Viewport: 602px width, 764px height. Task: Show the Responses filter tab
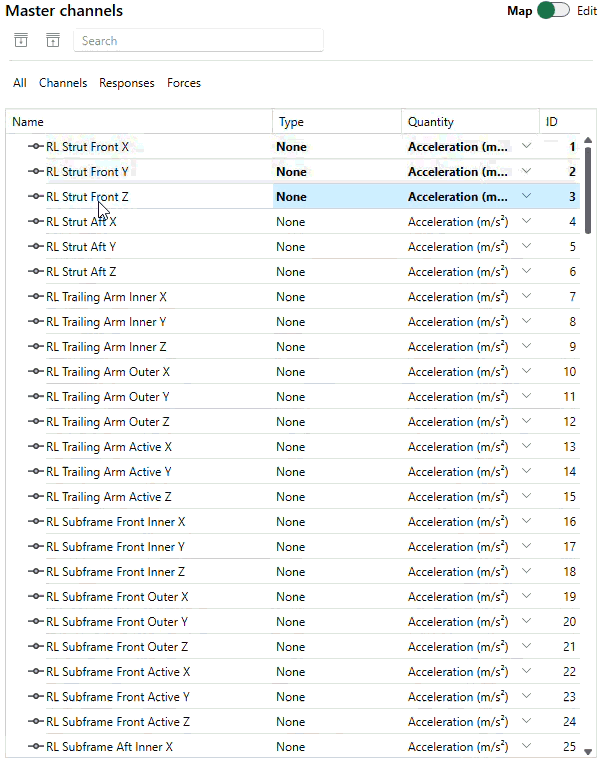(127, 83)
